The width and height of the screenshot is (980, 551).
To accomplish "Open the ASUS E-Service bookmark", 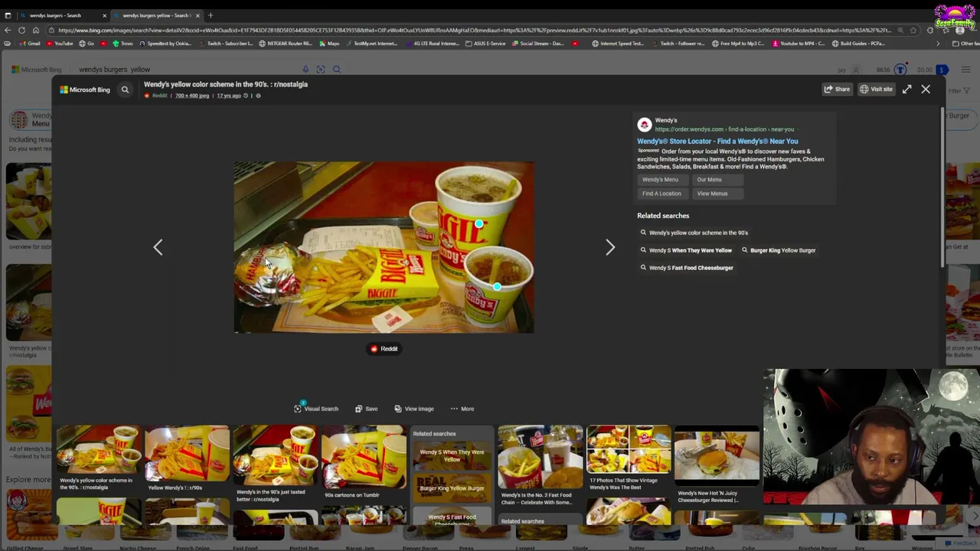I will point(486,44).
